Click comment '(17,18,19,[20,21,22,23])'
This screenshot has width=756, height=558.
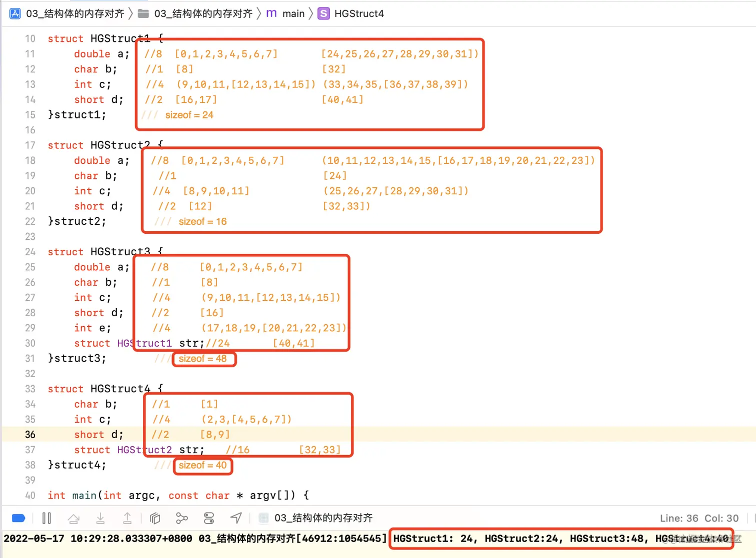pyautogui.click(x=273, y=328)
